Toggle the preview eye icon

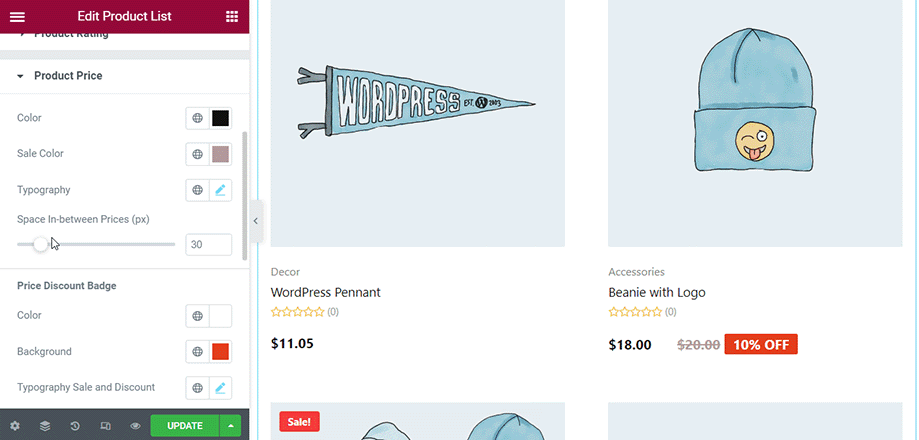pyautogui.click(x=135, y=426)
